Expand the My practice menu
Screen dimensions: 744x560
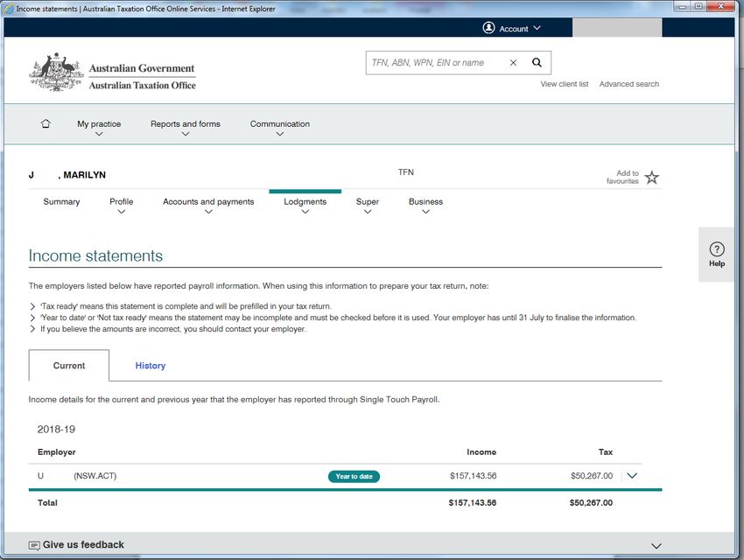click(x=99, y=128)
